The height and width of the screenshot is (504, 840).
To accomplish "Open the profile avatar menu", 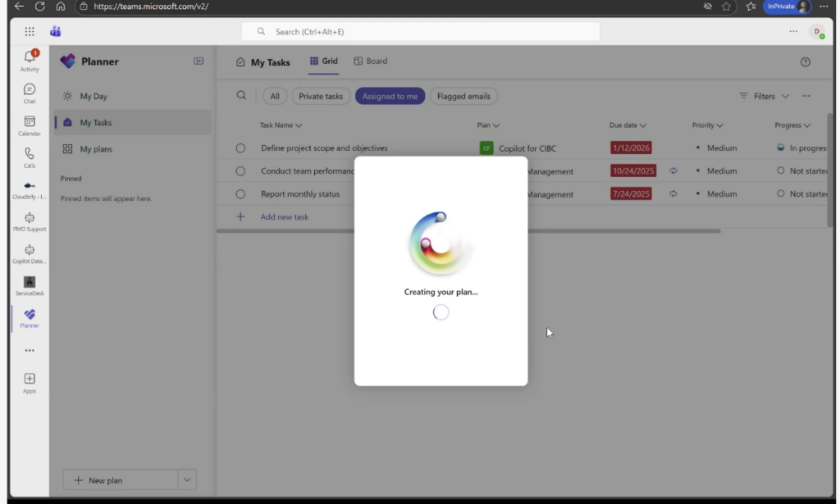I will pos(818,32).
